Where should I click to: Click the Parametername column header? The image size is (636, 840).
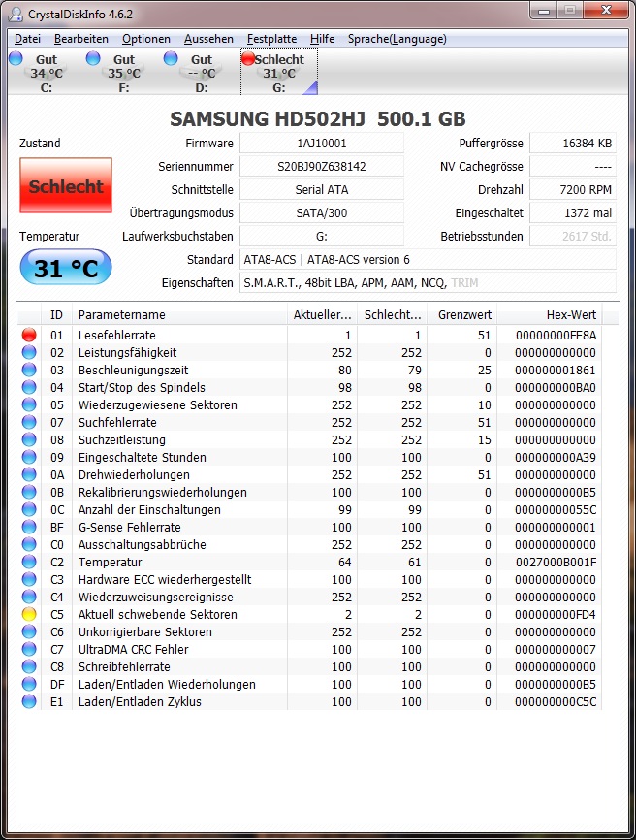179,315
